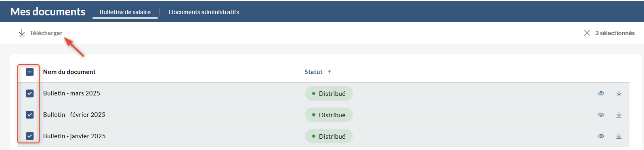Click the Télécharger text button
The image size is (644, 150).
coord(46,33)
